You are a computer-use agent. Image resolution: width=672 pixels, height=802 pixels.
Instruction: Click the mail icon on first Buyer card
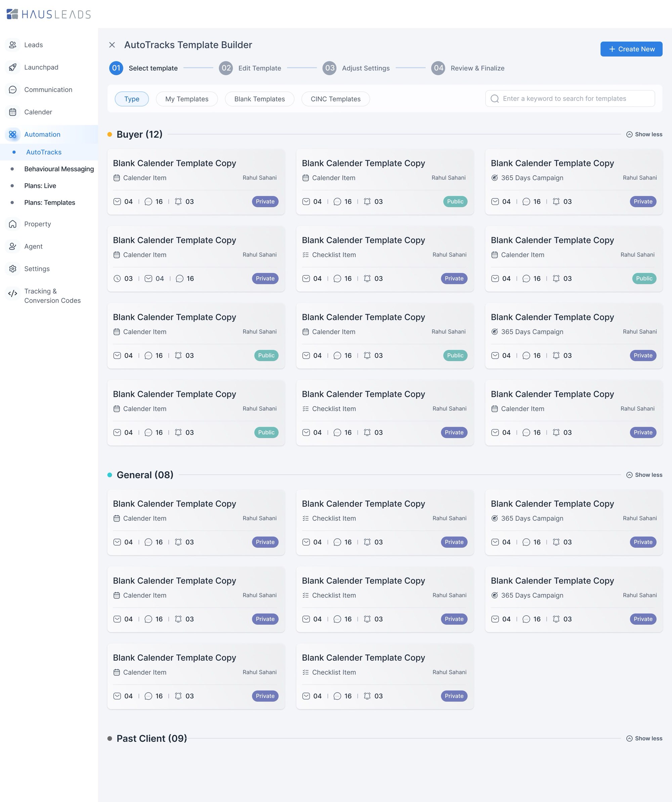click(117, 202)
